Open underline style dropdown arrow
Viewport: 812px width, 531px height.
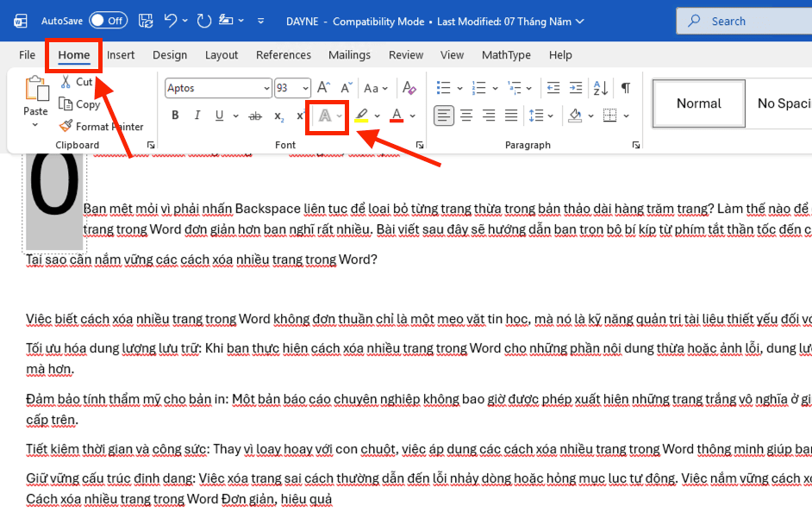point(235,116)
